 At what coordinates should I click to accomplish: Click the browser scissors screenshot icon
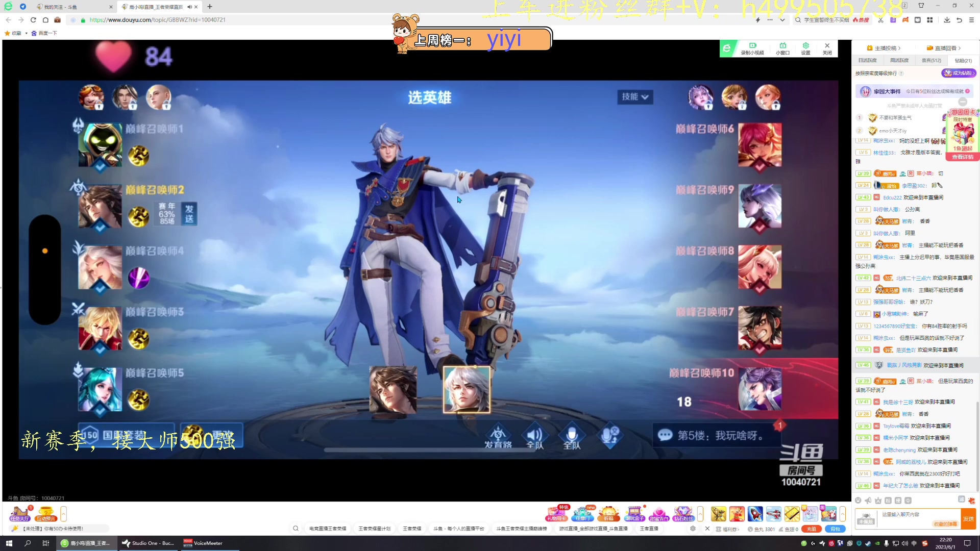pos(880,20)
